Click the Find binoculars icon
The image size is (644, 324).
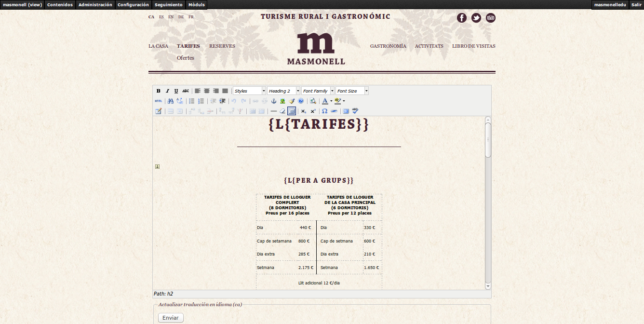pos(170,101)
